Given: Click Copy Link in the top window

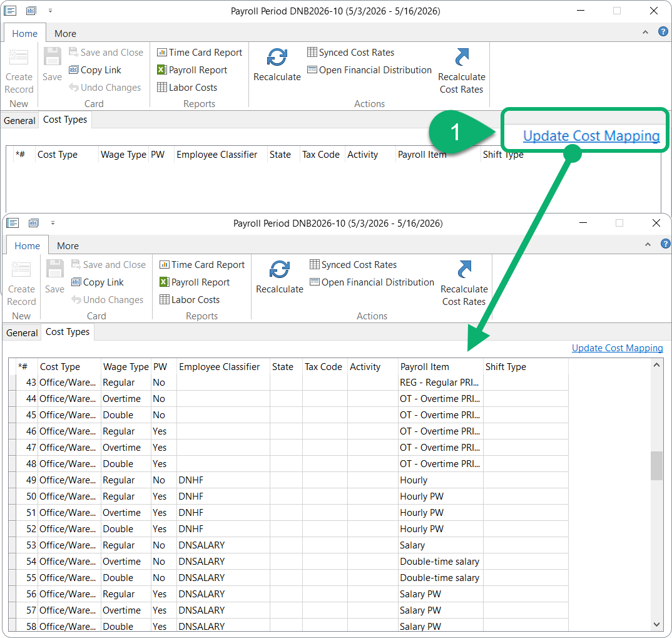Looking at the screenshot, I should coord(95,70).
